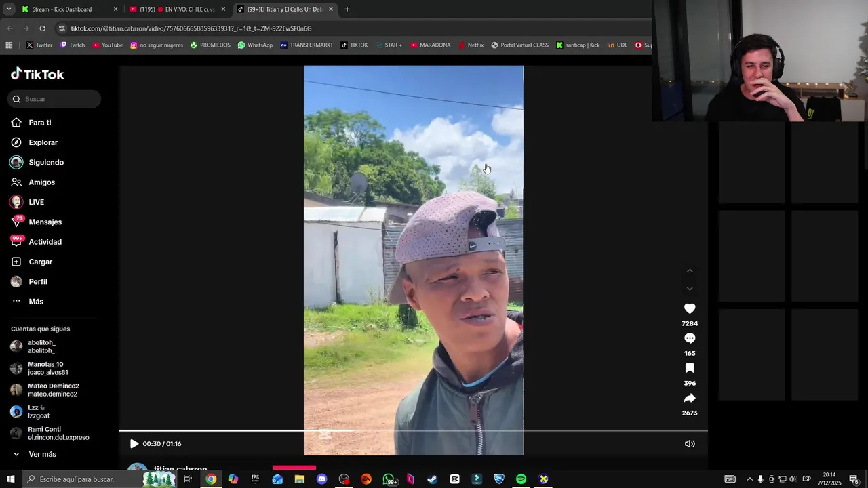Image resolution: width=868 pixels, height=488 pixels.
Task: Open the system volume control
Action: tap(793, 479)
